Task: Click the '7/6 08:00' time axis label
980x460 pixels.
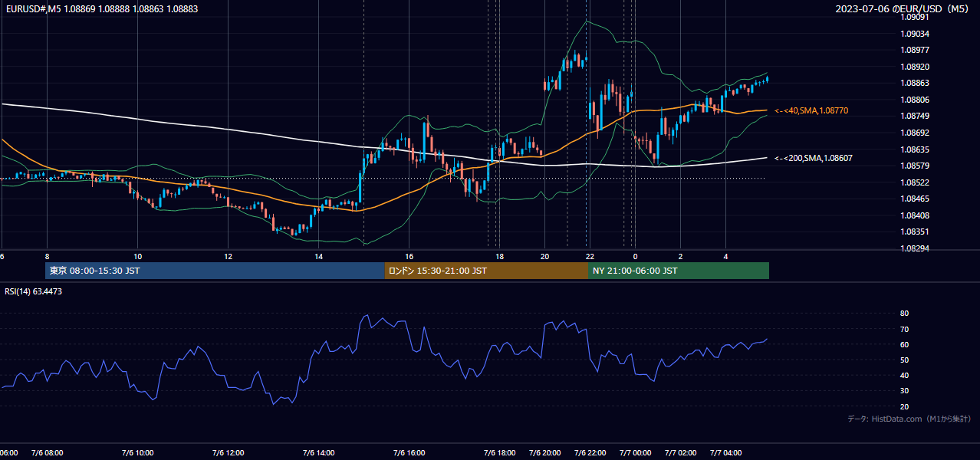Action: (x=48, y=453)
